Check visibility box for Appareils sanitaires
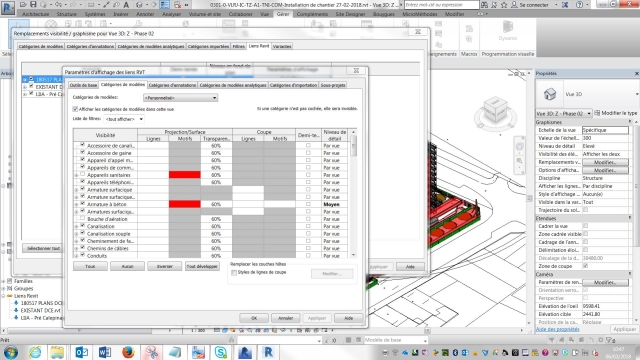The image size is (640, 360). (x=82, y=174)
